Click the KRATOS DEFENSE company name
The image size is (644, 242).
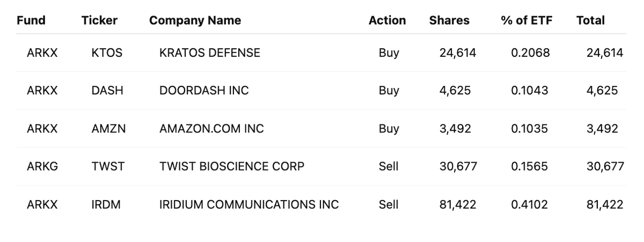click(x=210, y=53)
